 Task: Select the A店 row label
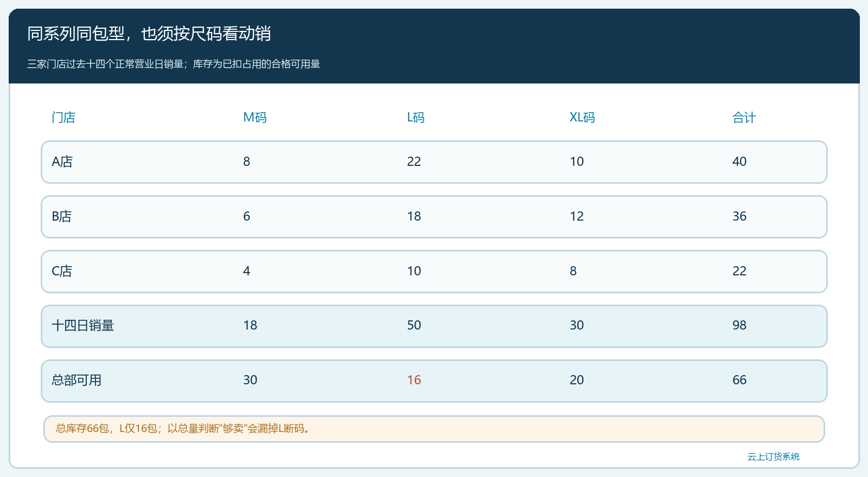(62, 162)
